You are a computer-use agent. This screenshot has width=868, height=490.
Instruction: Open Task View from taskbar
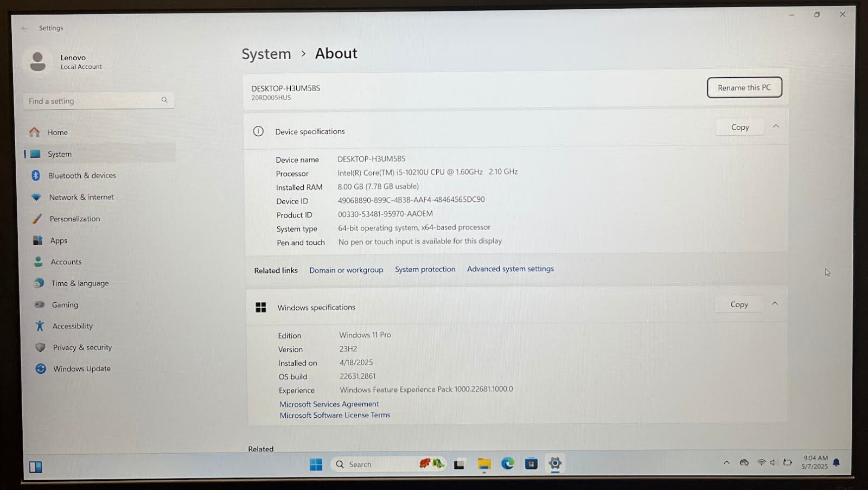click(459, 464)
